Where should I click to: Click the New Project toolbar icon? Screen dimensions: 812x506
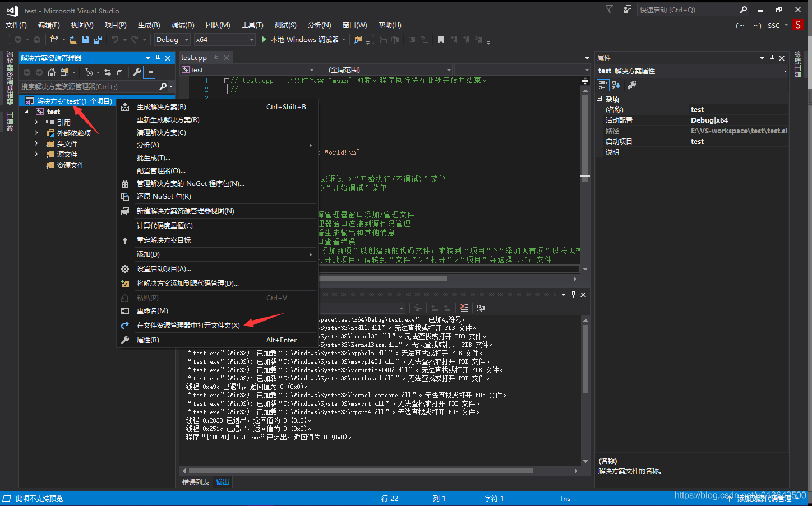54,40
